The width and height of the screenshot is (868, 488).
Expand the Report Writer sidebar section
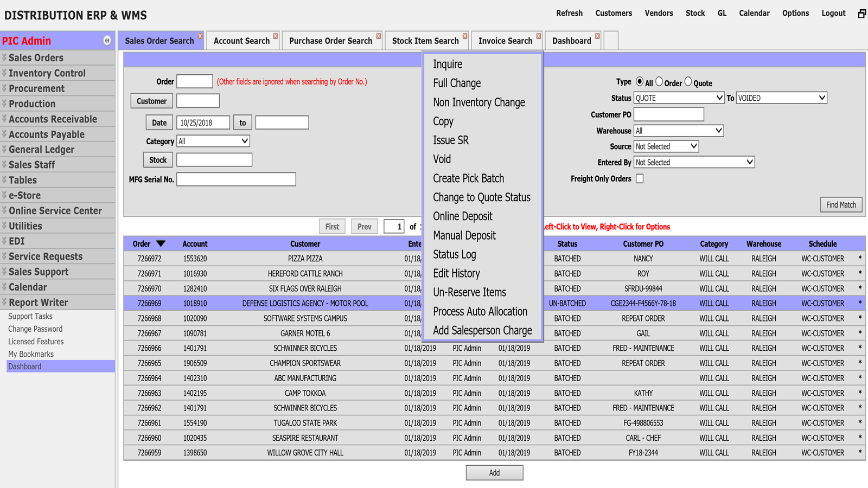click(x=58, y=303)
